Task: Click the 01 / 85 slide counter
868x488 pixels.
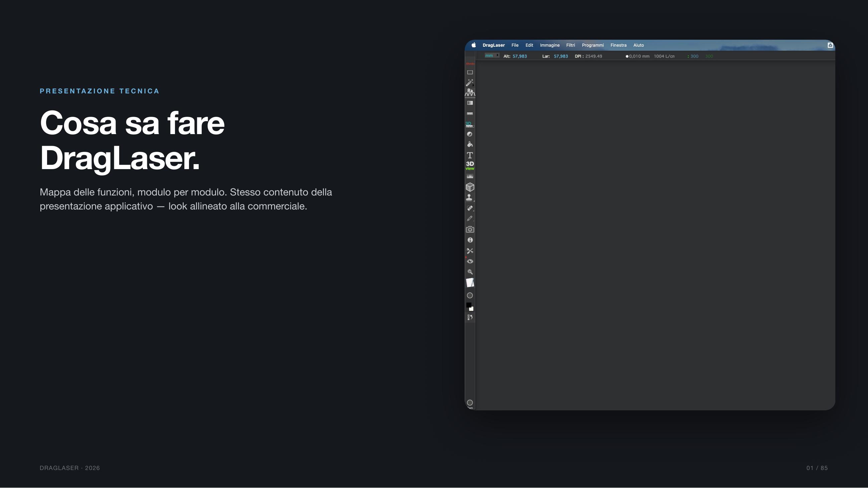Action: pyautogui.click(x=817, y=468)
